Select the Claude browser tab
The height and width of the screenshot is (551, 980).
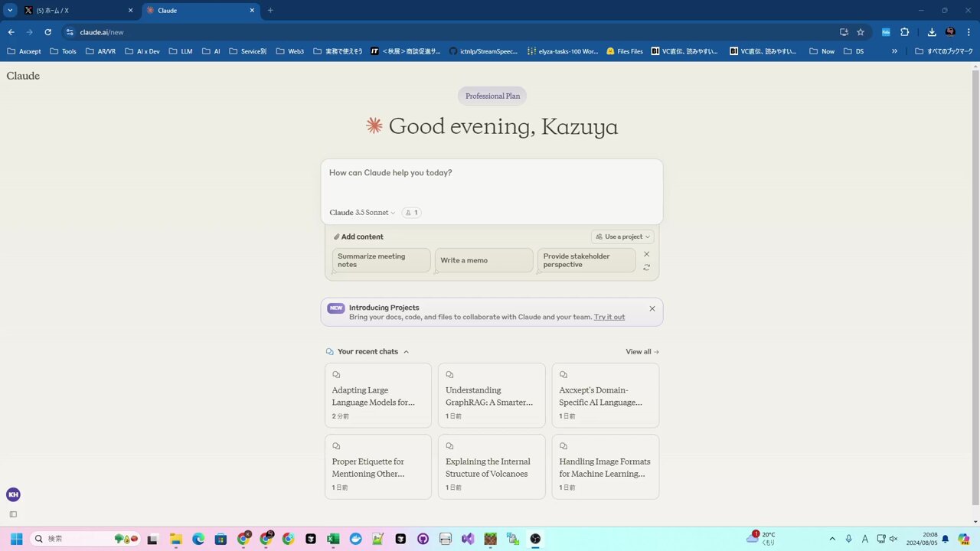pyautogui.click(x=201, y=11)
